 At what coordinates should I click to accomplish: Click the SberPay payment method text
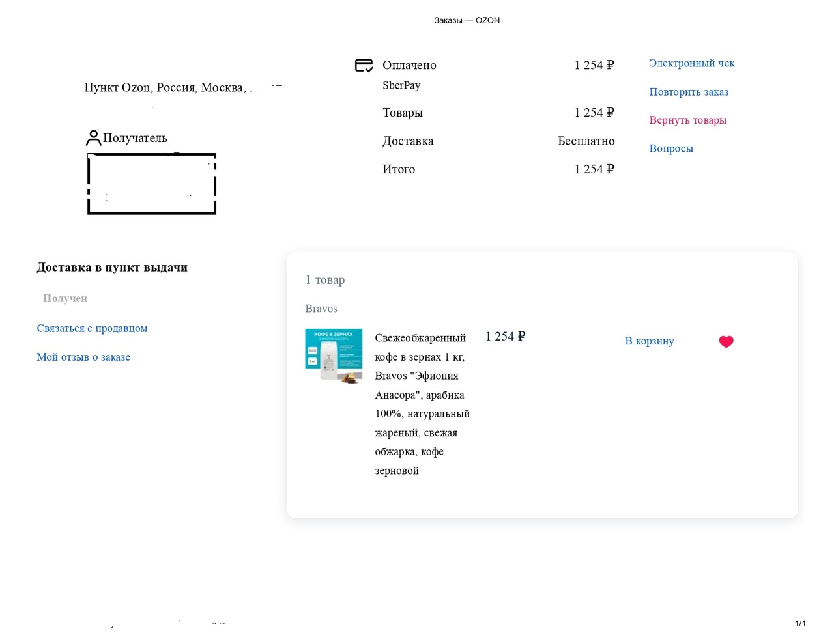click(x=401, y=85)
